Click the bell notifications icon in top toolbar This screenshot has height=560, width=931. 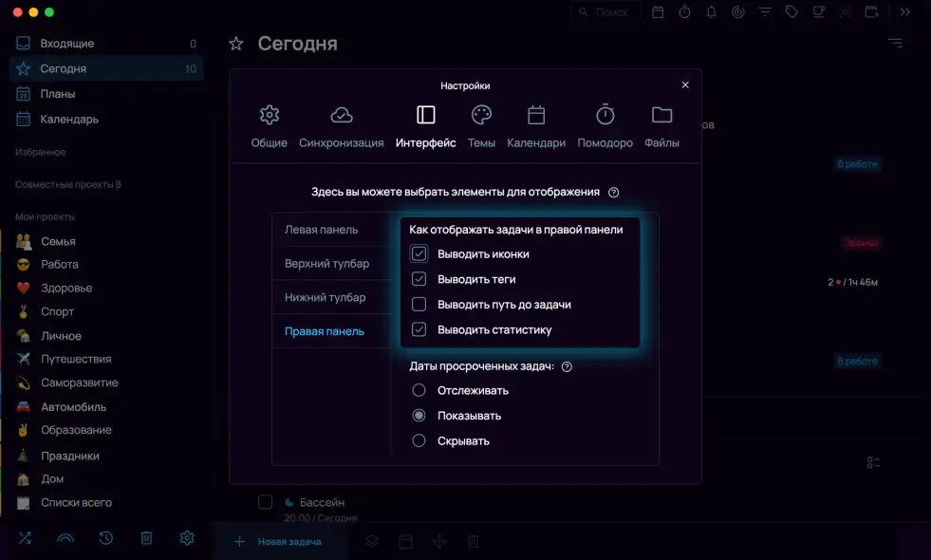coord(711,12)
